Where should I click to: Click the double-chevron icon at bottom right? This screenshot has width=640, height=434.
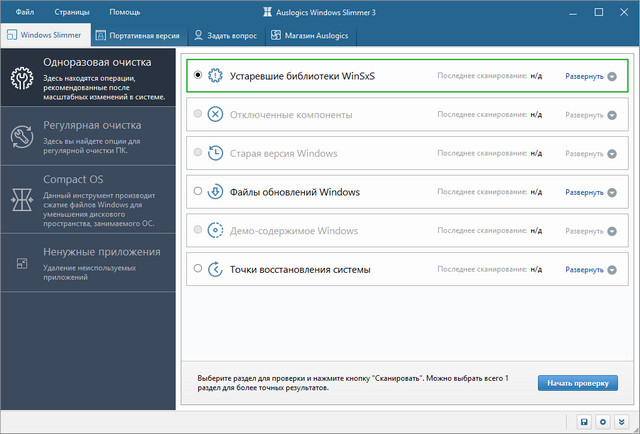[x=621, y=422]
